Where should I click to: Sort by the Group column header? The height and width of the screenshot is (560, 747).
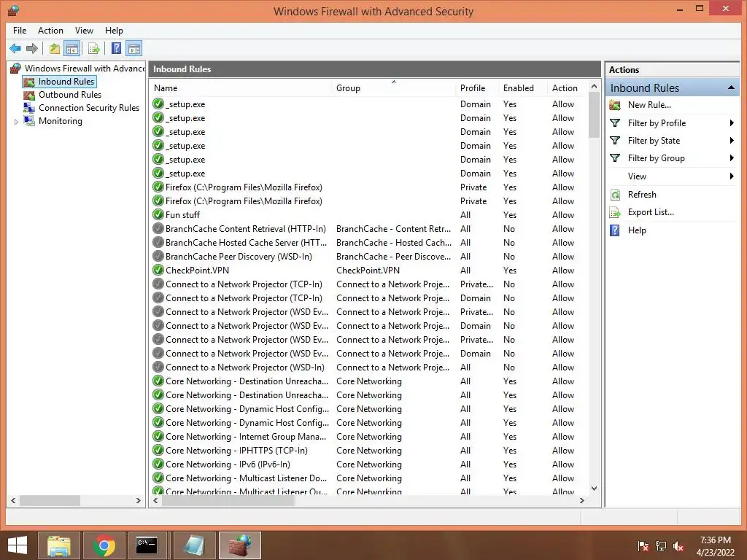393,88
